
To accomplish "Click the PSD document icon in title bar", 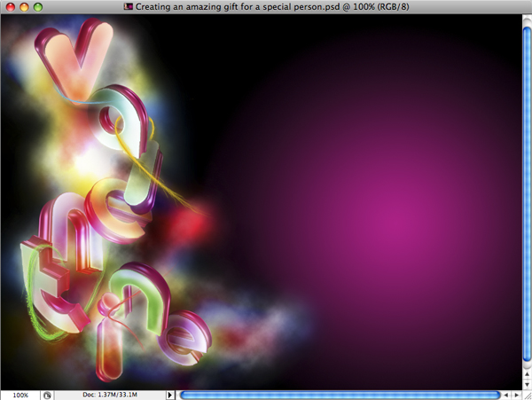I will click(128, 6).
